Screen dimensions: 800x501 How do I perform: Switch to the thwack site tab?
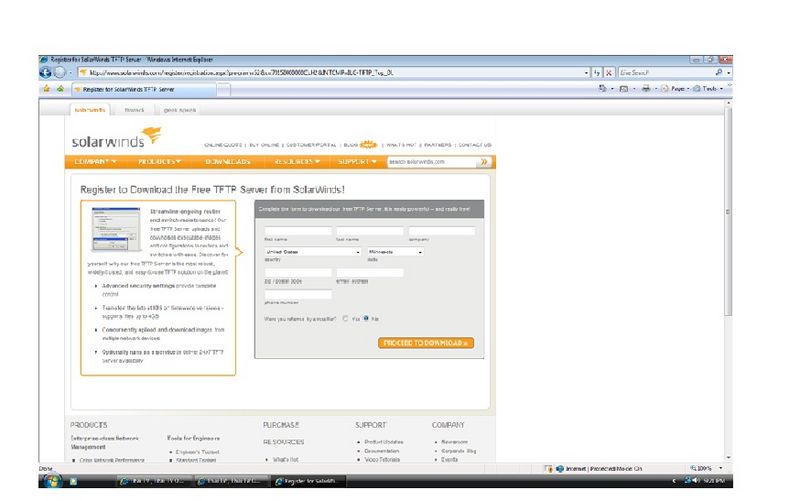coord(134,110)
